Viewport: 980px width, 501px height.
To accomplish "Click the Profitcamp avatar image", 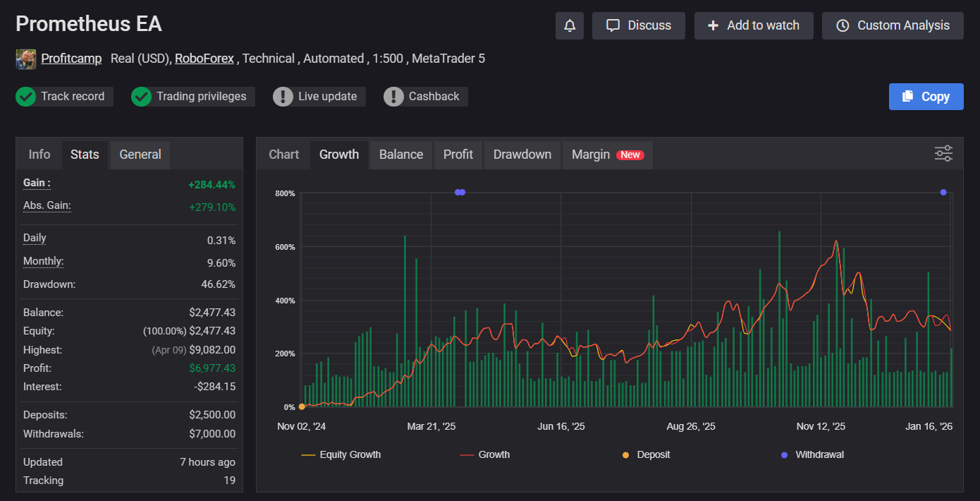I will click(26, 59).
